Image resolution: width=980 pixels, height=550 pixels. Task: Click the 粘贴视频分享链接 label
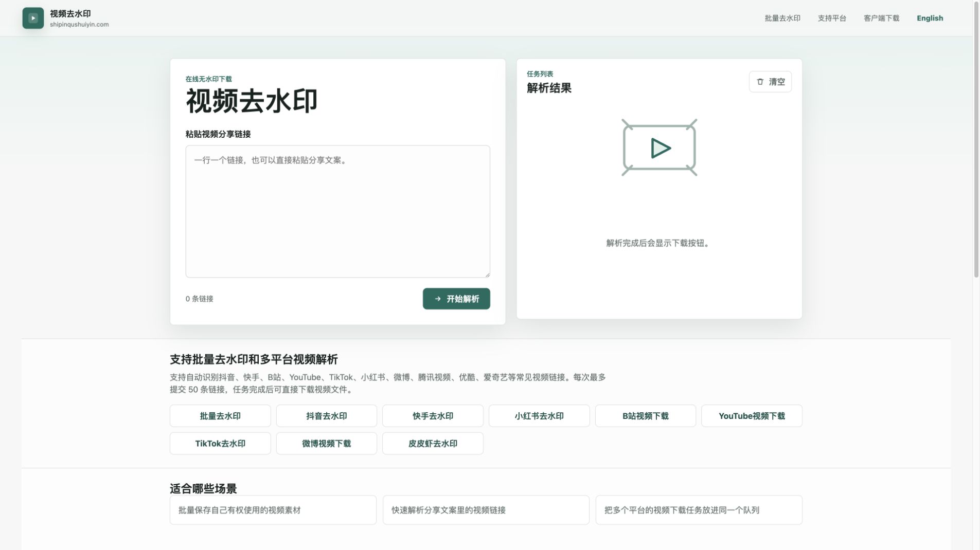coord(218,134)
